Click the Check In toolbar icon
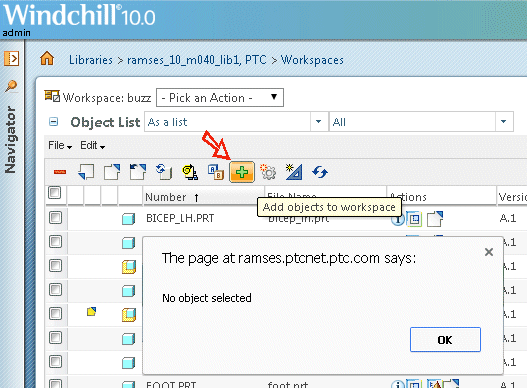 86,172
